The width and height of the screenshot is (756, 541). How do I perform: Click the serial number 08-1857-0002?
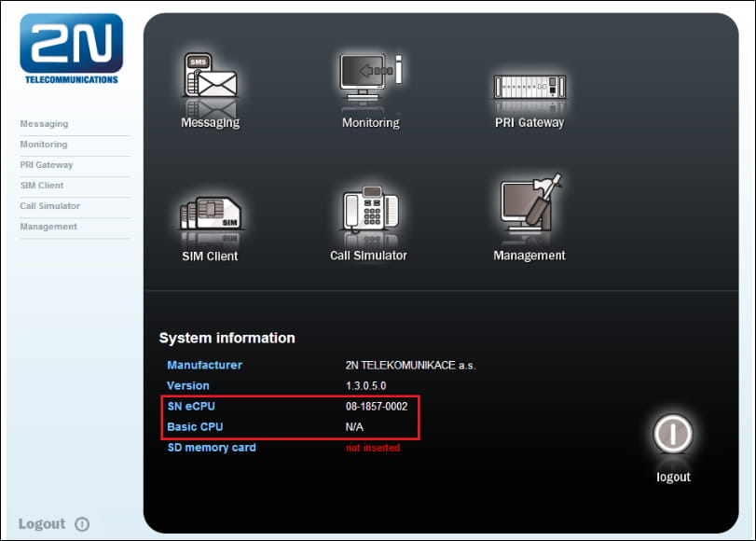[x=377, y=407]
